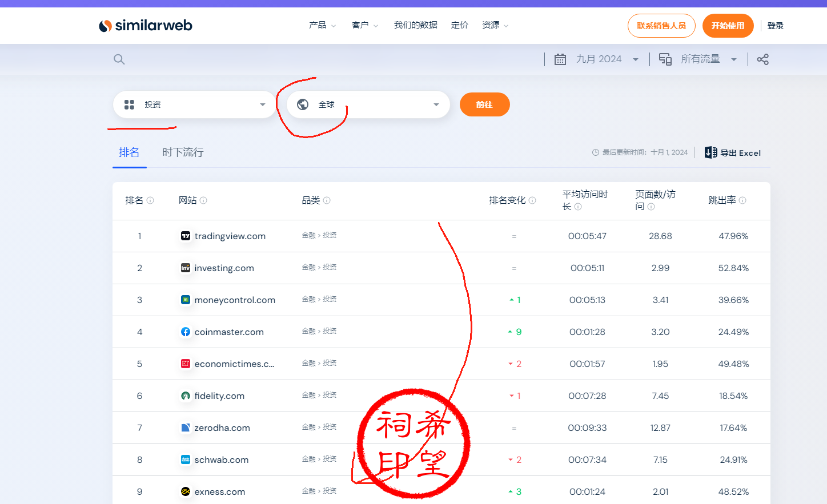Expand the 资源 menu

click(x=495, y=25)
